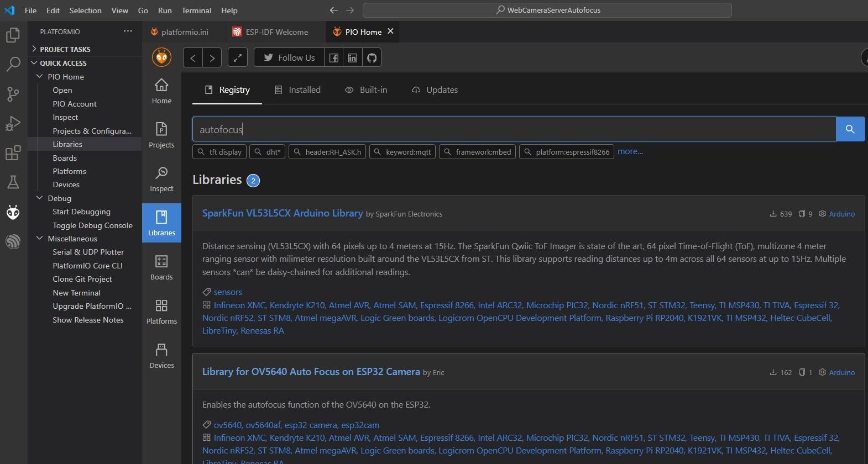Open Platforms in PIO Home sidebar
The width and height of the screenshot is (868, 464).
pos(161,312)
